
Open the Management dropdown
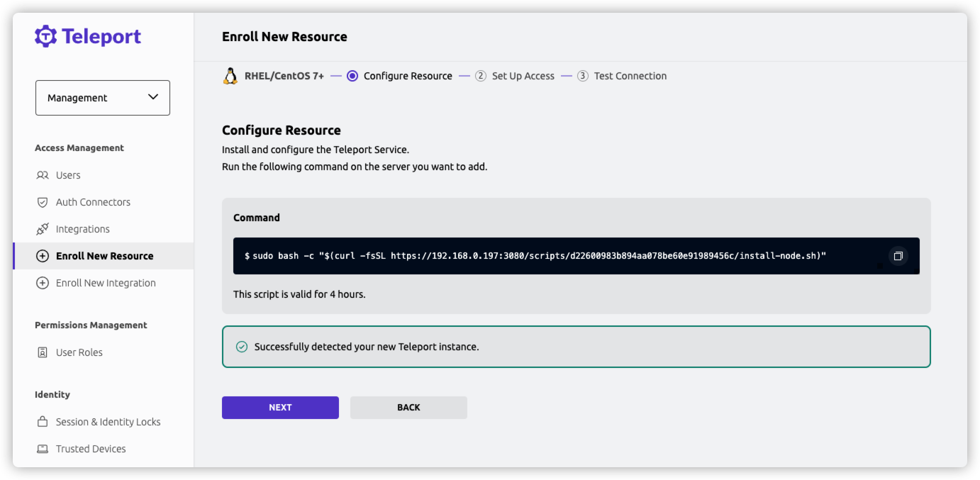tap(103, 98)
